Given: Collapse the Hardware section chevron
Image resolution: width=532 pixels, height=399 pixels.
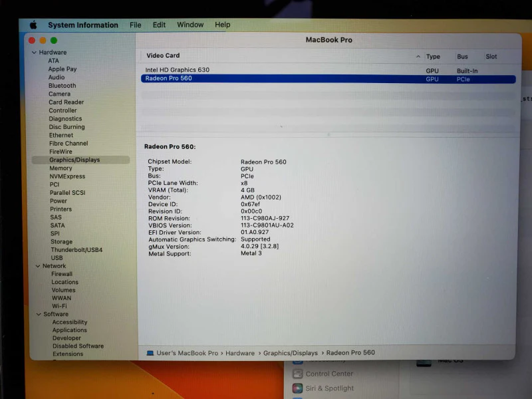Looking at the screenshot, I should pyautogui.click(x=34, y=53).
